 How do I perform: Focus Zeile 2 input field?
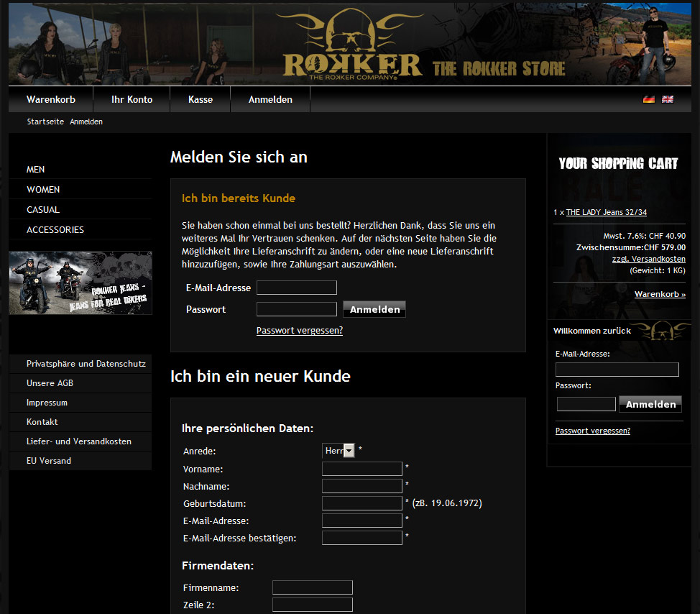tap(313, 605)
